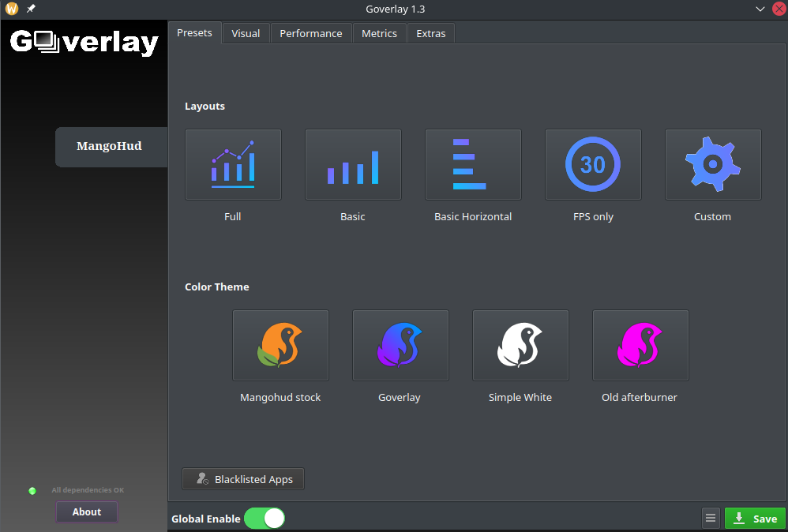Image resolution: width=788 pixels, height=532 pixels.
Task: Toggle the Global Enable switch
Action: (x=265, y=519)
